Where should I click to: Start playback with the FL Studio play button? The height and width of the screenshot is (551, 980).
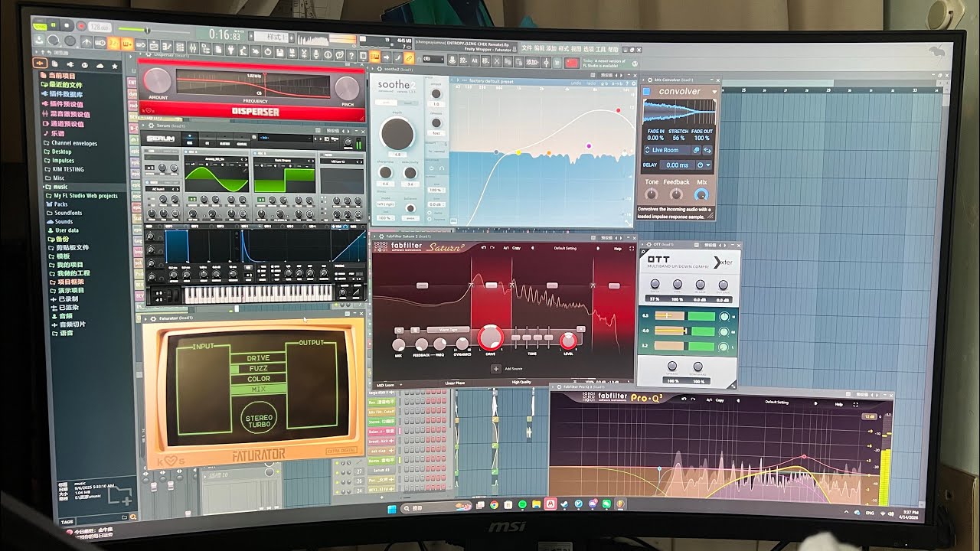[x=54, y=24]
